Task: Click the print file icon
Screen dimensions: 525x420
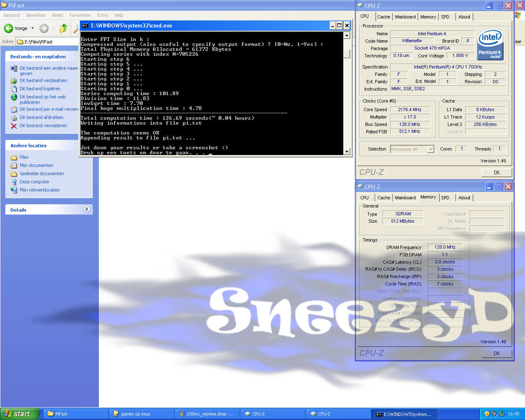Action: (x=14, y=118)
